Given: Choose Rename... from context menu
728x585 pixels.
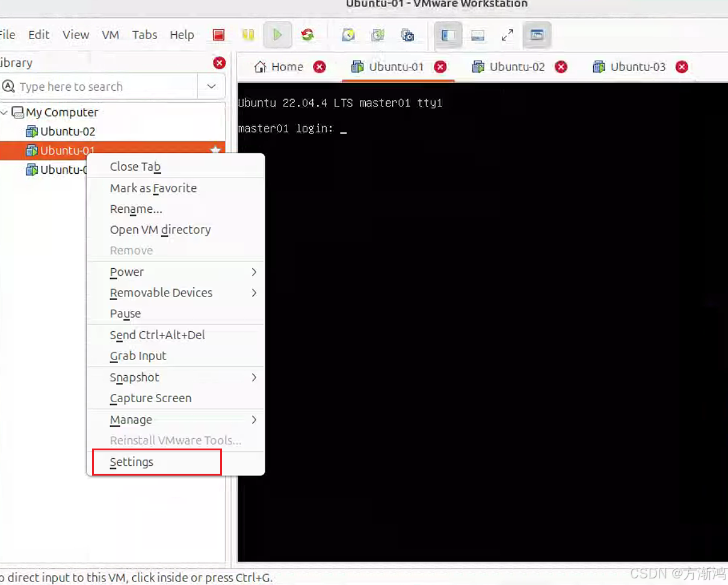Looking at the screenshot, I should click(x=176, y=209).
